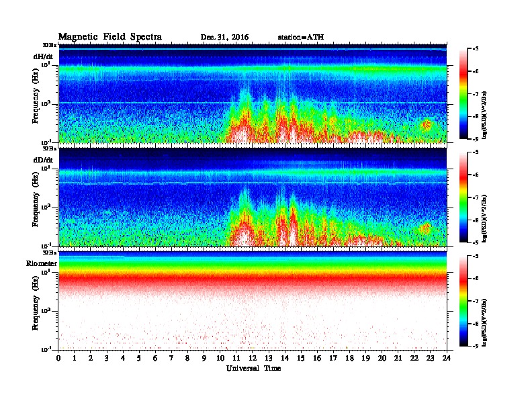Click the 10^0 frequency tick of the dH/dt panel
This screenshot has width=532, height=411.
point(46,104)
